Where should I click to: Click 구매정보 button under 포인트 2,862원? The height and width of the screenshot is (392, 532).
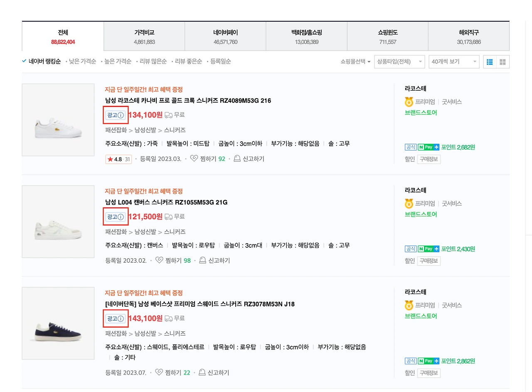[x=429, y=373]
